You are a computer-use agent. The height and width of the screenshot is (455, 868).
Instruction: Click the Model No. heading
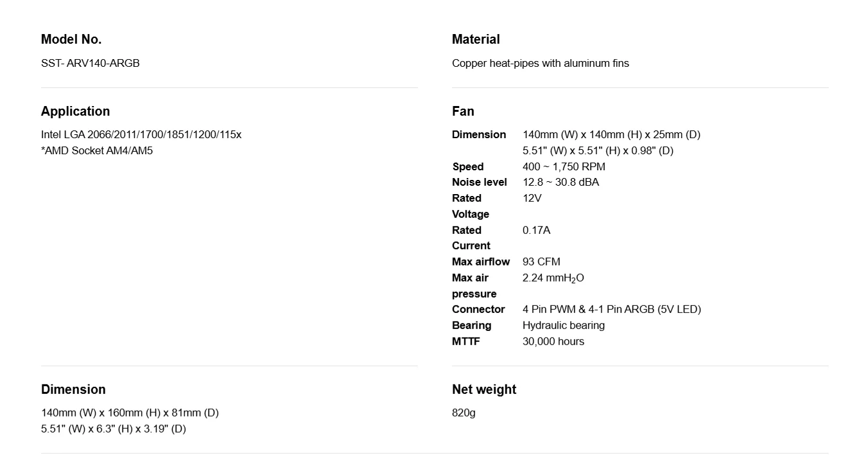[x=71, y=39]
